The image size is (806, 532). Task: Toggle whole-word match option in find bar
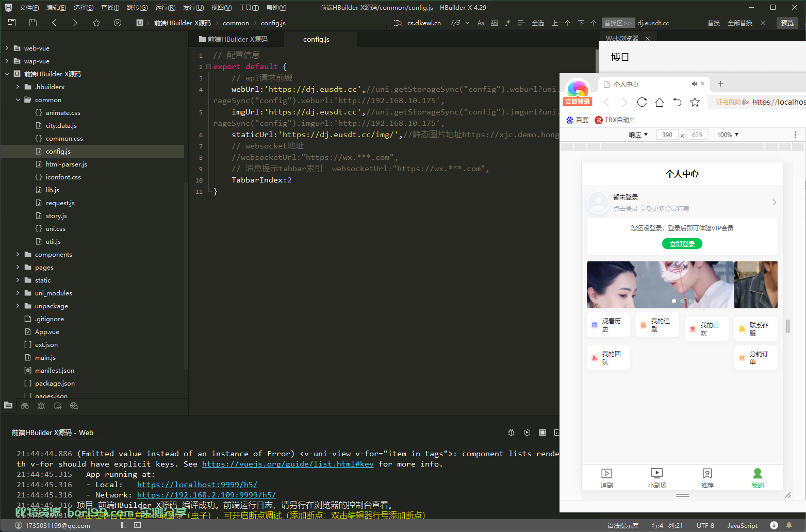click(x=495, y=23)
